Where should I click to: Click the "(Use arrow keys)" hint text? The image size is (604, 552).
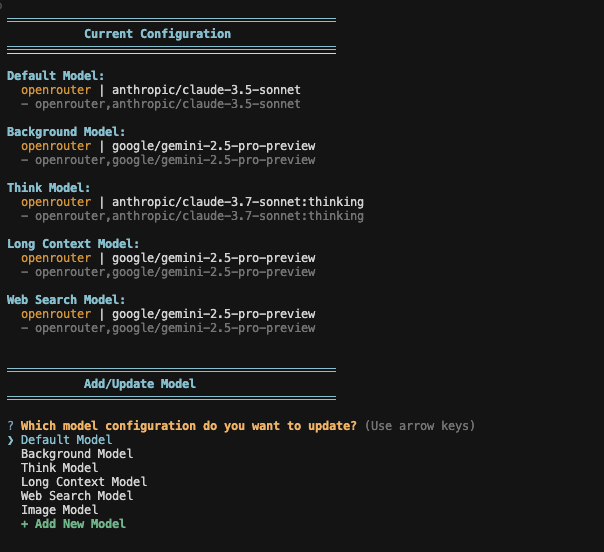point(420,426)
